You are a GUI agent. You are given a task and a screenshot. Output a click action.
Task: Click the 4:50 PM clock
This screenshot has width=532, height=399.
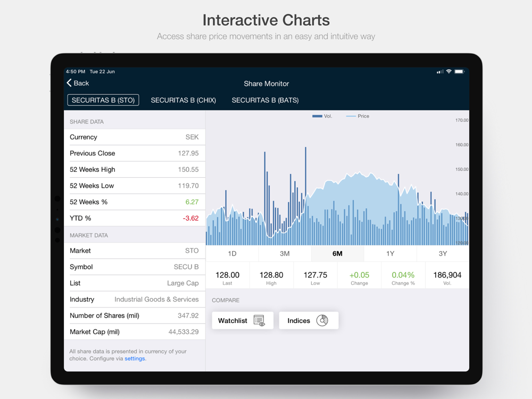pyautogui.click(x=76, y=72)
